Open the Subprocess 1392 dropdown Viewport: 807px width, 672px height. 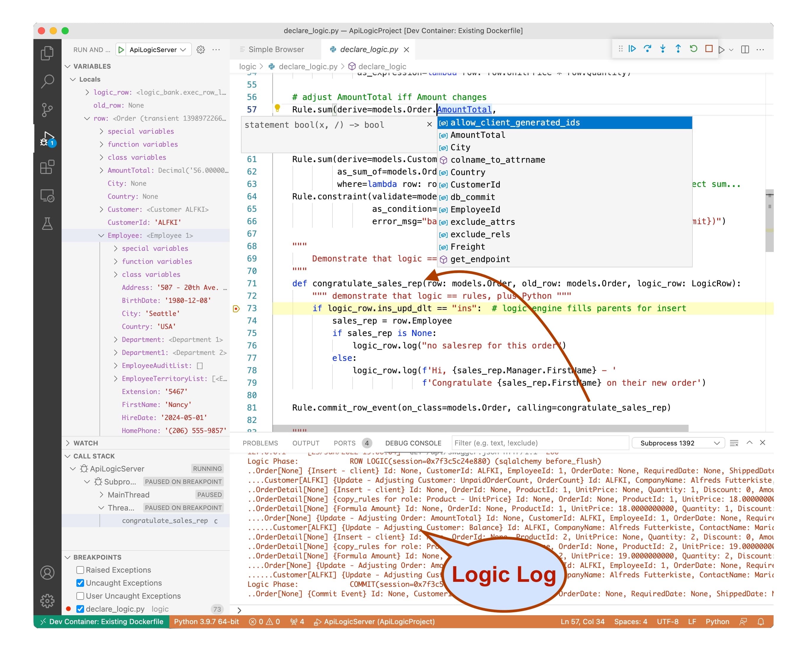(678, 443)
